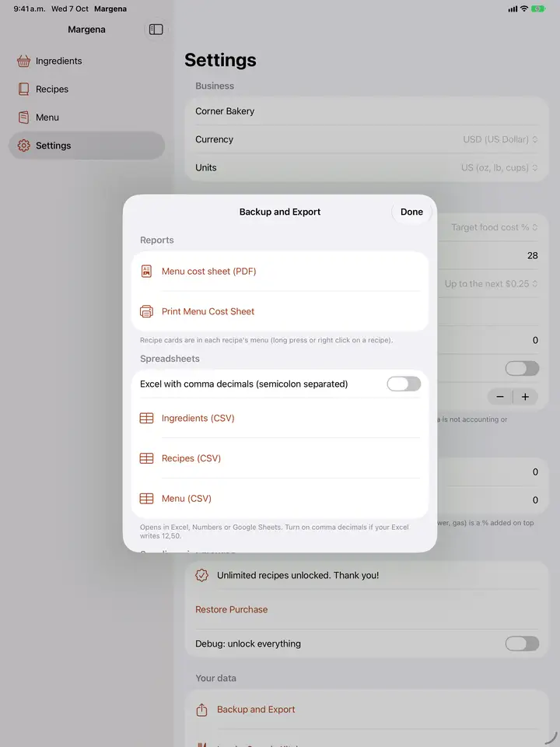Click the Wi-Fi status icon
This screenshot has width=560, height=747.
[523, 9]
